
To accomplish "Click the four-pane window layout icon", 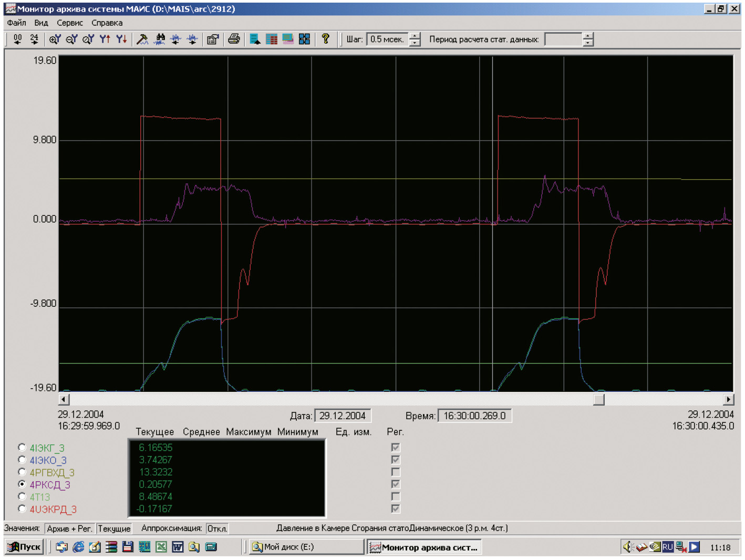I will point(304,39).
